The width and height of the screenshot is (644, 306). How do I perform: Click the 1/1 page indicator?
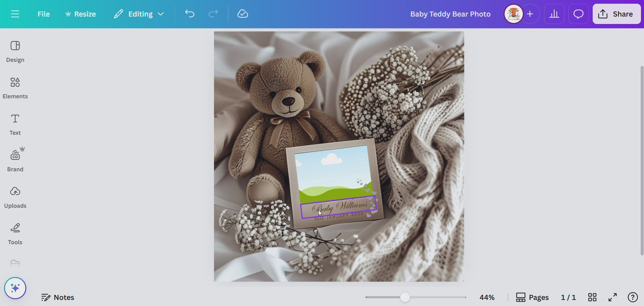click(x=568, y=297)
